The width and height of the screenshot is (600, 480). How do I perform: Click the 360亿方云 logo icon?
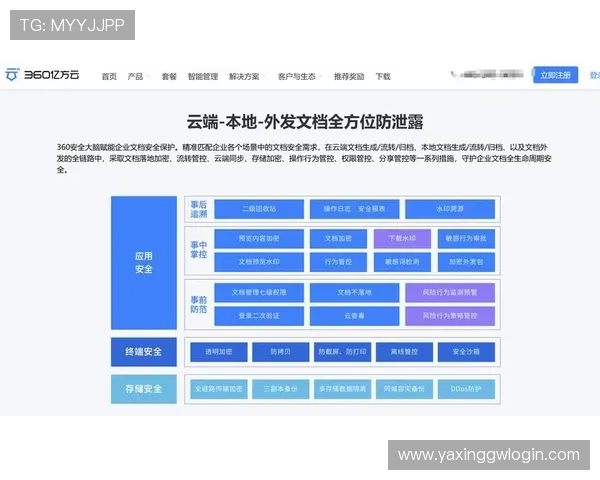pos(12,74)
